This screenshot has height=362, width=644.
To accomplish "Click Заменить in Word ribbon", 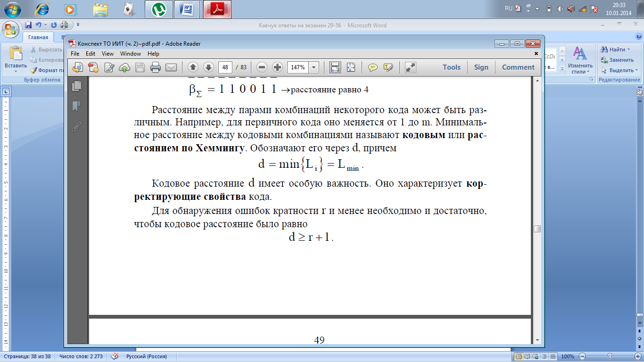I will click(617, 60).
